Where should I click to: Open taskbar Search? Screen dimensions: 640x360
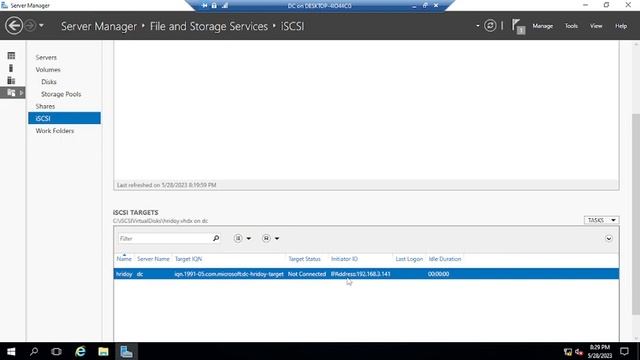click(x=34, y=351)
